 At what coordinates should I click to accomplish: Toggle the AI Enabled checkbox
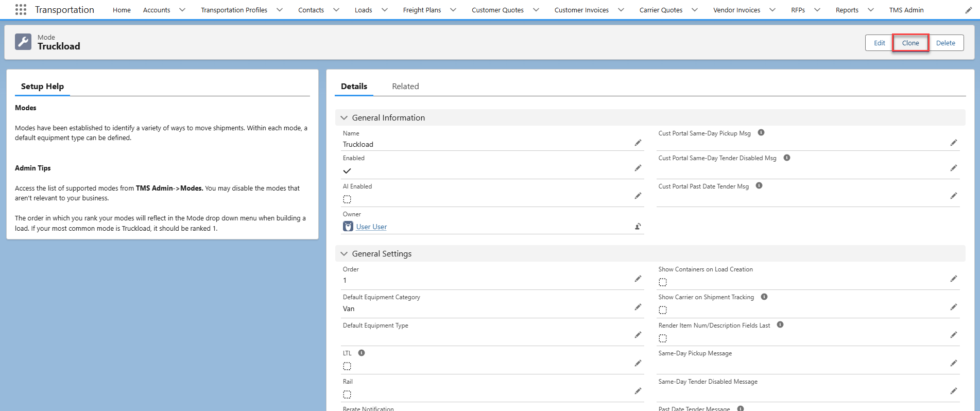[347, 199]
